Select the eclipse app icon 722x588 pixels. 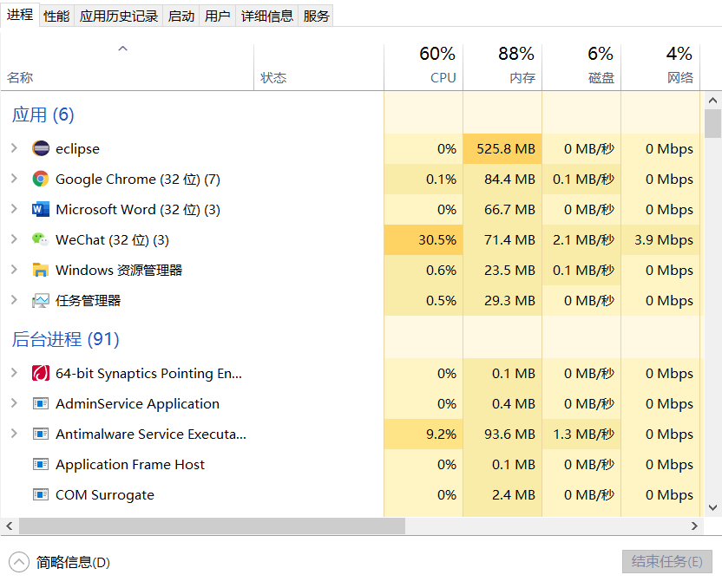click(x=41, y=148)
